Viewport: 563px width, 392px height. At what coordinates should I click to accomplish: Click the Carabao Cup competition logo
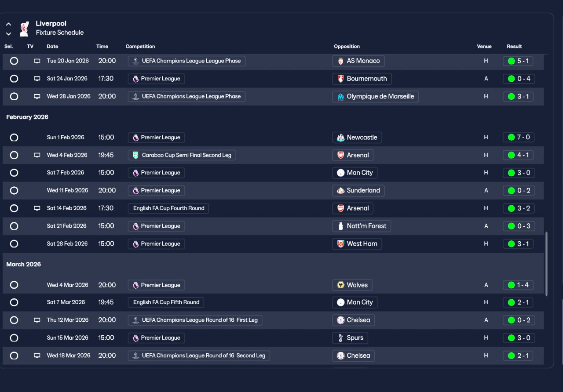(x=135, y=155)
